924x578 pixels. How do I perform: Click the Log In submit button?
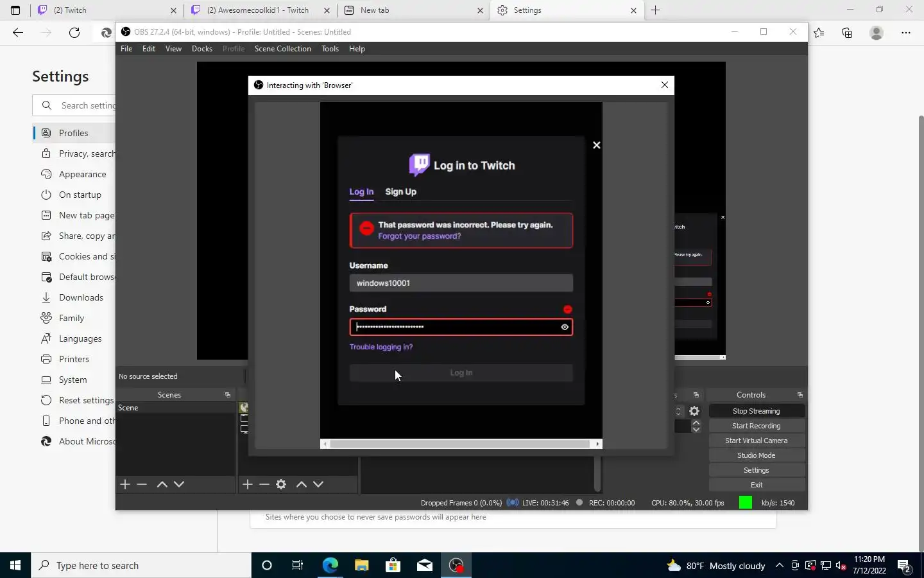pos(461,372)
